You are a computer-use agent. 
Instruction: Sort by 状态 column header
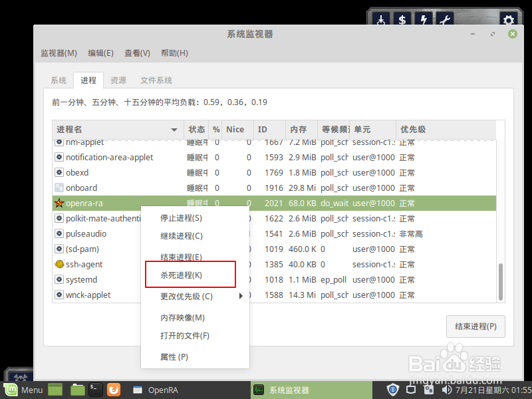pos(196,129)
